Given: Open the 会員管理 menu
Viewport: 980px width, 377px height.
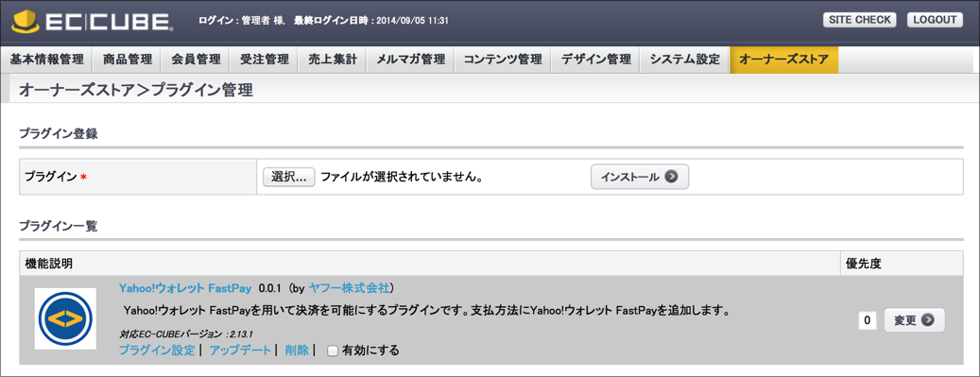Looking at the screenshot, I should click(x=196, y=60).
